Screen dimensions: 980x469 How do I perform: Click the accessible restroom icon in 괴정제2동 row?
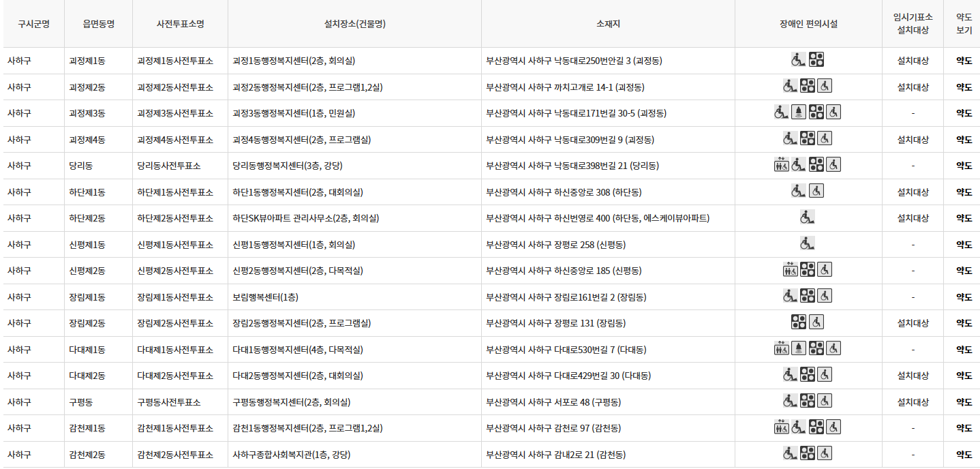click(x=825, y=86)
